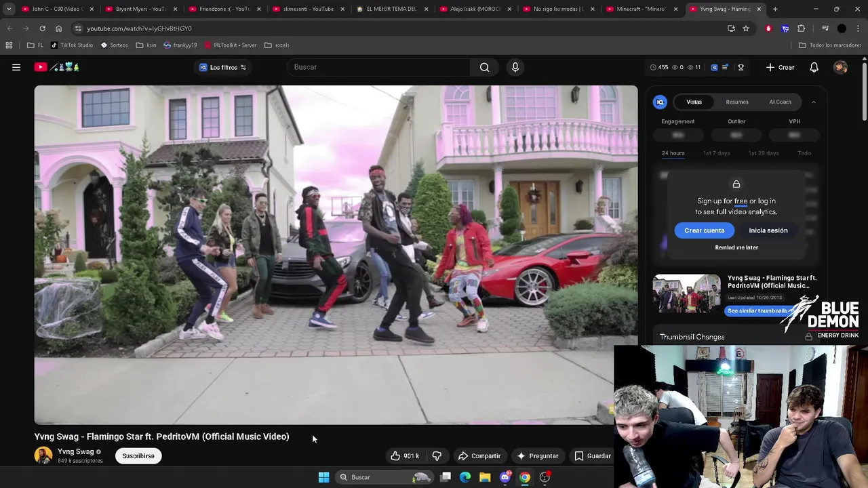The height and width of the screenshot is (488, 868).
Task: Open the Chrome media controls icon
Action: [825, 28]
